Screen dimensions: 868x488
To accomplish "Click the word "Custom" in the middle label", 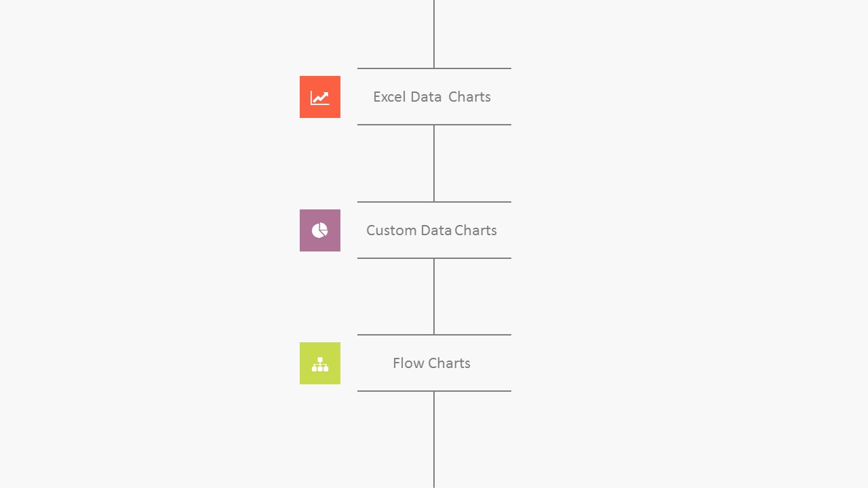I will click(391, 230).
